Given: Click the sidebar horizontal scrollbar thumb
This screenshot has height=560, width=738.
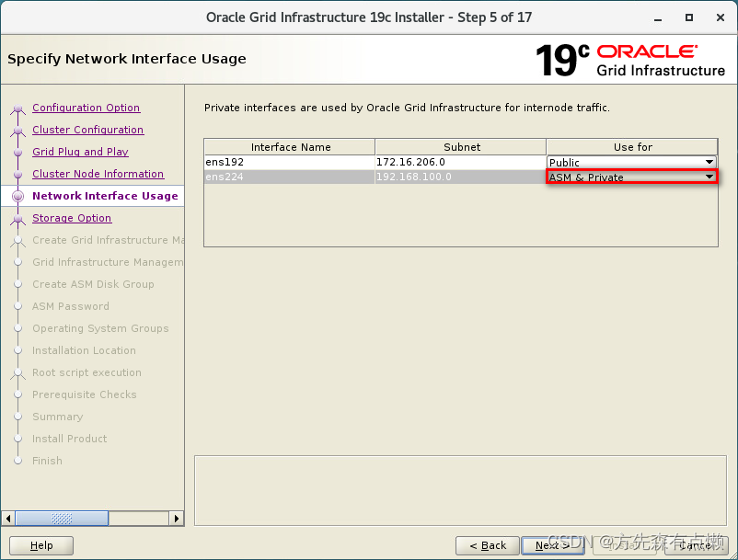Looking at the screenshot, I should [x=62, y=519].
